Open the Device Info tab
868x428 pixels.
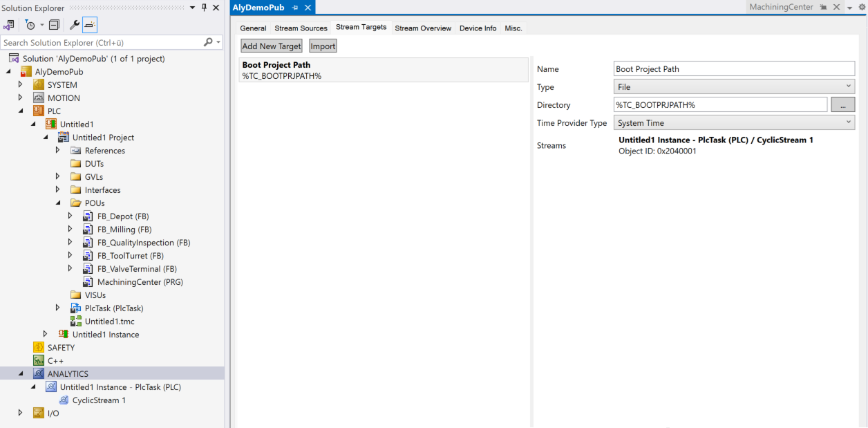pyautogui.click(x=478, y=28)
